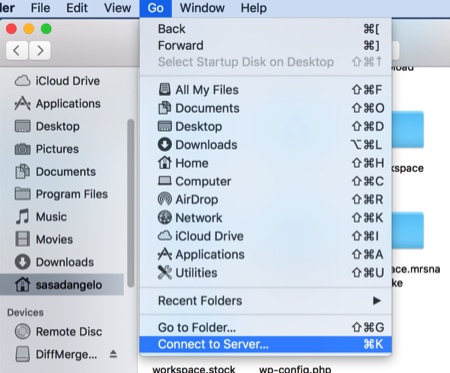
Task: Click the sasadangelo label in sidebar
Action: point(69,285)
